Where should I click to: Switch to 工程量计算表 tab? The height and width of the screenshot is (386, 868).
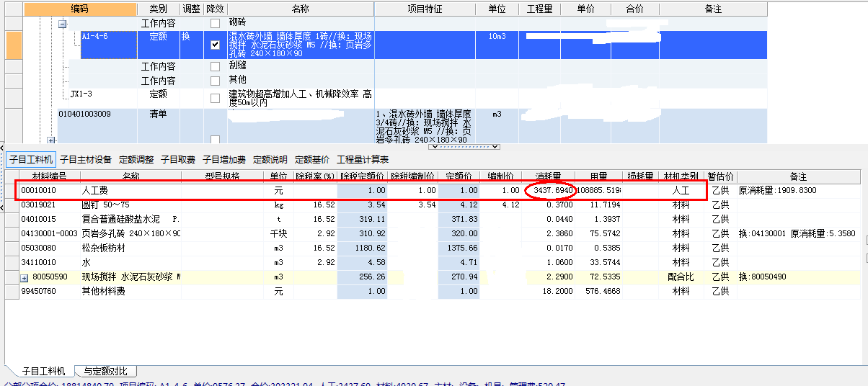coord(363,160)
